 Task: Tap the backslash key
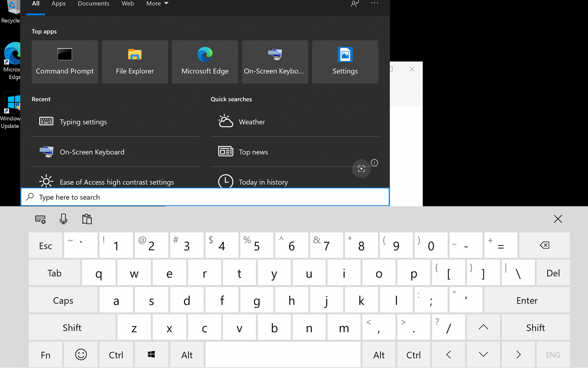coord(518,273)
